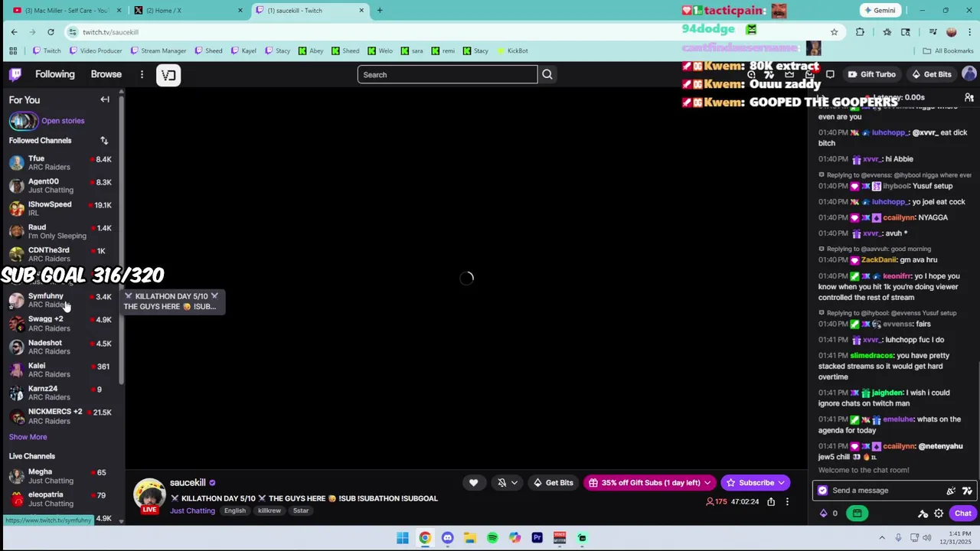Viewport: 980px width, 551px height.
Task: Click the channel points bits icon
Action: [824, 514]
